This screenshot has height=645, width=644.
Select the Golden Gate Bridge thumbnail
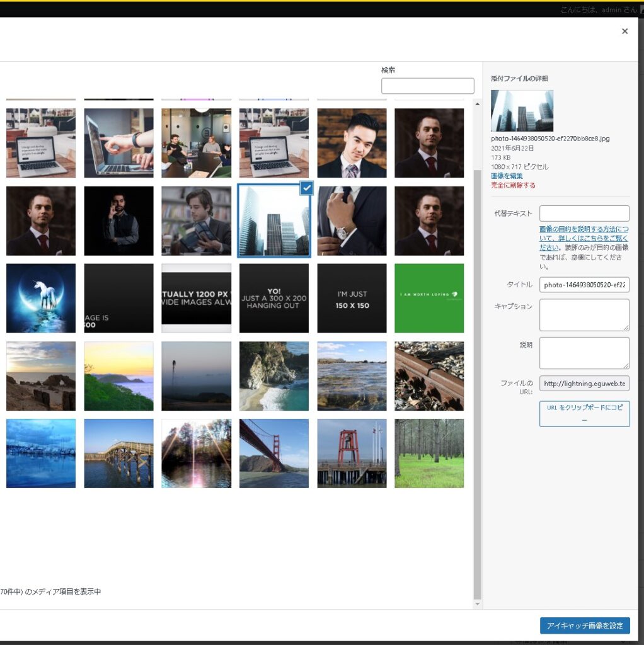274,454
